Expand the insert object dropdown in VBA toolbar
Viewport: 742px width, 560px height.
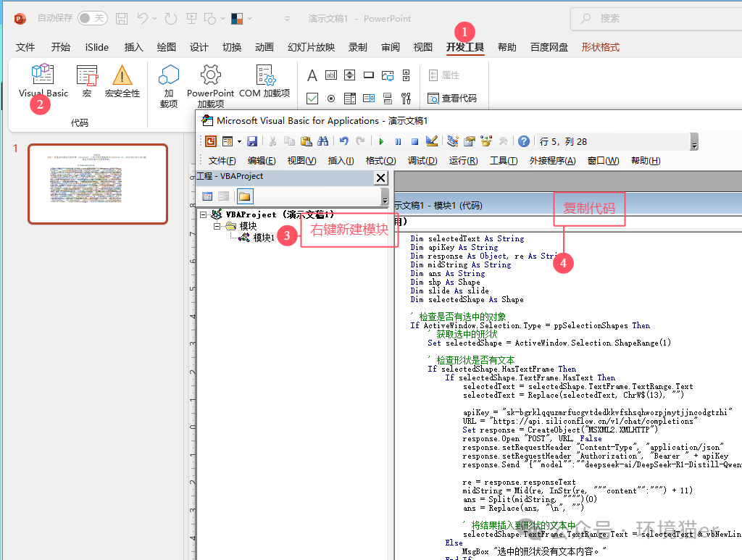239,141
